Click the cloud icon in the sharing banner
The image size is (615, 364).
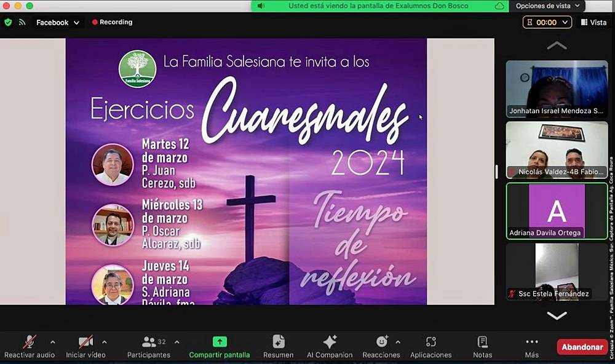pyautogui.click(x=499, y=6)
